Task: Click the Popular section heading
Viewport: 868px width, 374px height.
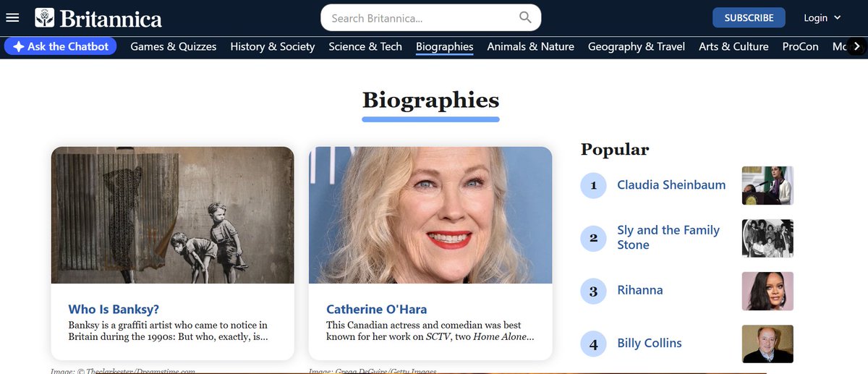Action: pyautogui.click(x=615, y=149)
